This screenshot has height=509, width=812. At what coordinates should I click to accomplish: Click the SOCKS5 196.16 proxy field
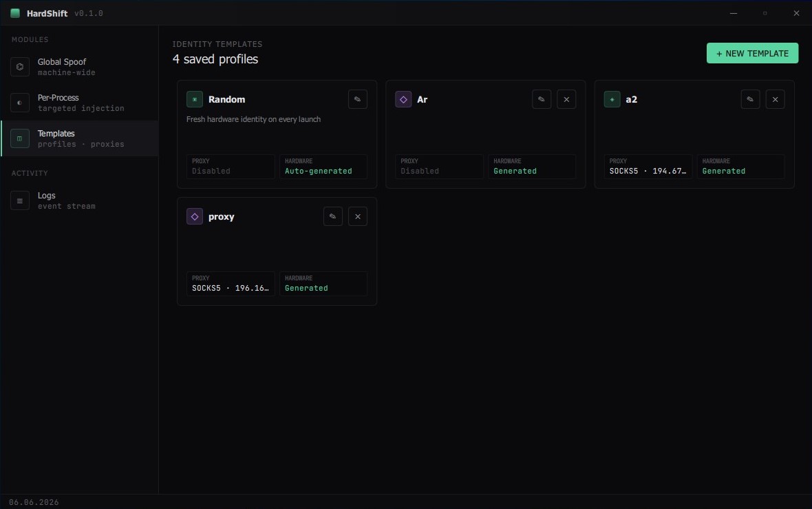point(231,284)
